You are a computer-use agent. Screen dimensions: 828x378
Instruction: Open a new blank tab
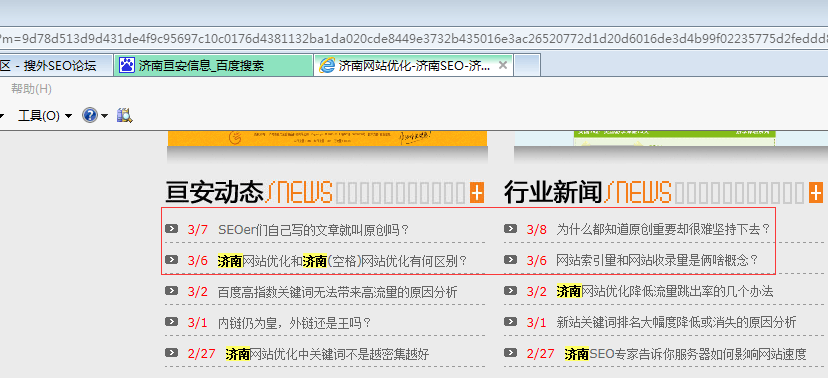coord(527,65)
